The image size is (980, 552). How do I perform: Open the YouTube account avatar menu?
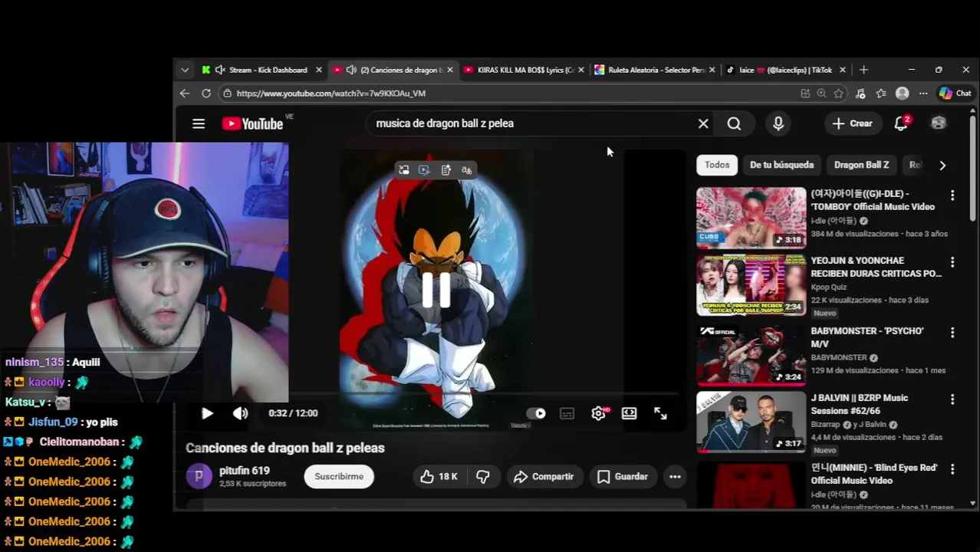pos(939,123)
